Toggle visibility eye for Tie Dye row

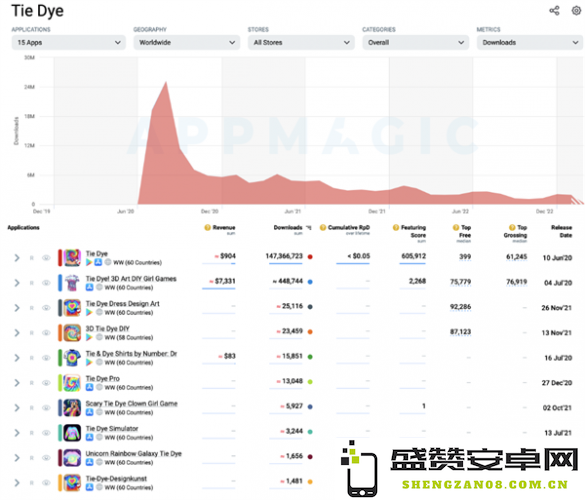[x=46, y=258]
